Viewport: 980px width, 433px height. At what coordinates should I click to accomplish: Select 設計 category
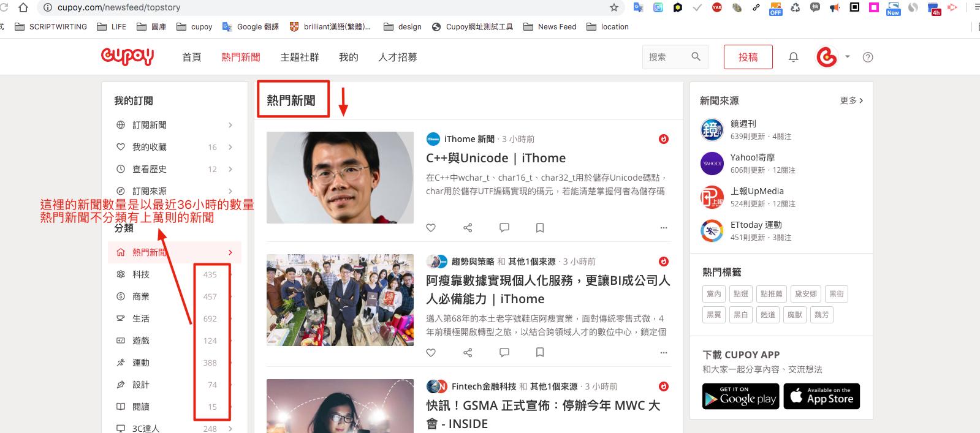(175, 385)
